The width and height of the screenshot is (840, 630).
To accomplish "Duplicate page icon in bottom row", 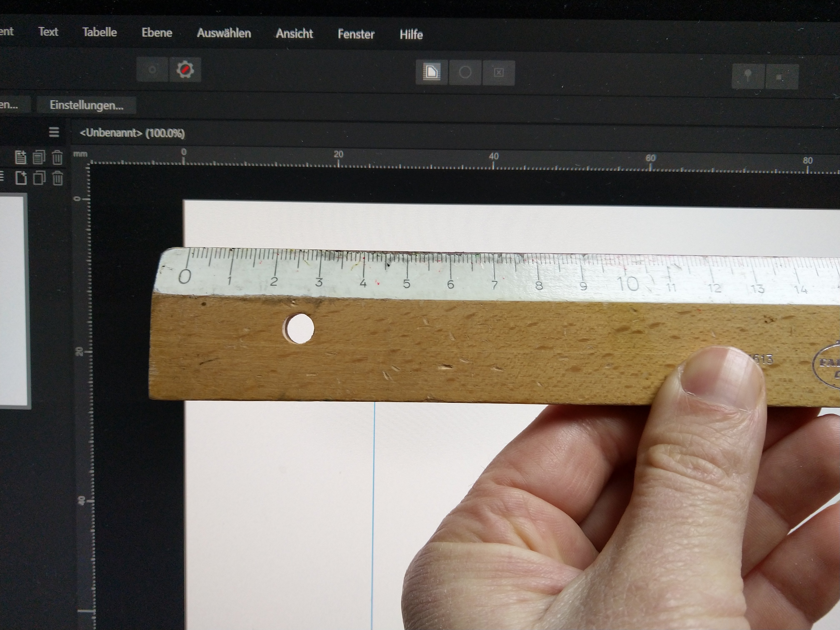I will [x=39, y=178].
